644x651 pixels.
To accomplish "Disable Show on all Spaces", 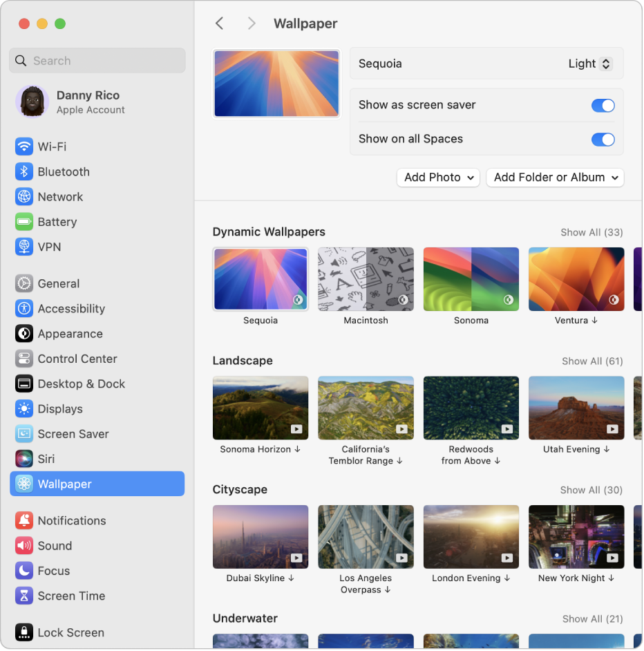I will coord(603,139).
